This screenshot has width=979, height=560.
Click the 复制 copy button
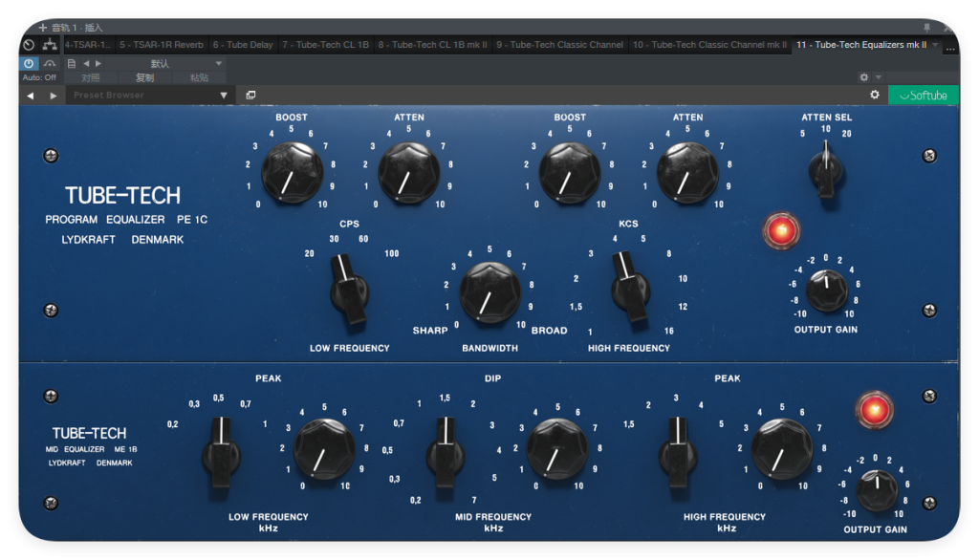(x=145, y=78)
